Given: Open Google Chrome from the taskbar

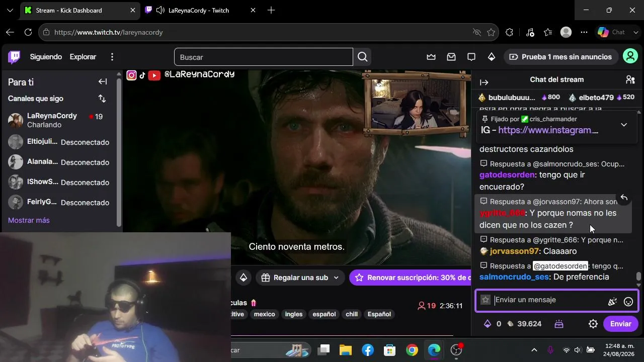Looking at the screenshot, I should pyautogui.click(x=412, y=350).
